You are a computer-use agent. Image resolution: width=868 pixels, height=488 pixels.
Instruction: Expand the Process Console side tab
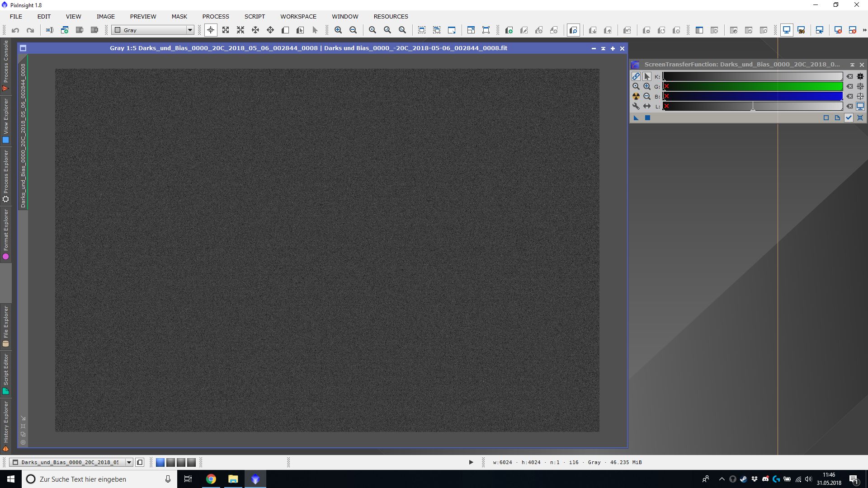(x=6, y=66)
